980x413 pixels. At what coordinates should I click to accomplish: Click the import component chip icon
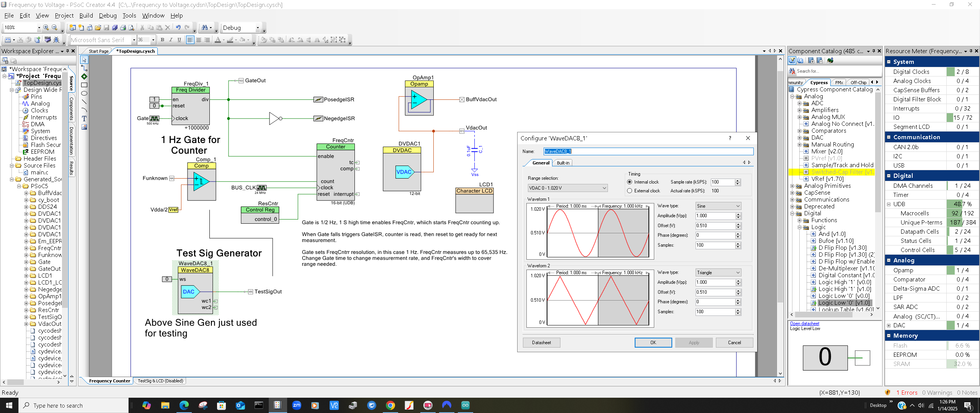830,60
